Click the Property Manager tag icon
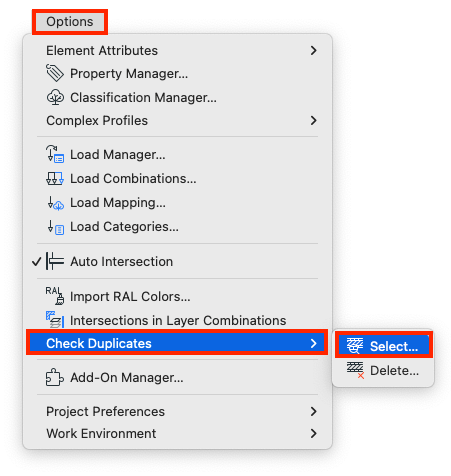 point(55,73)
